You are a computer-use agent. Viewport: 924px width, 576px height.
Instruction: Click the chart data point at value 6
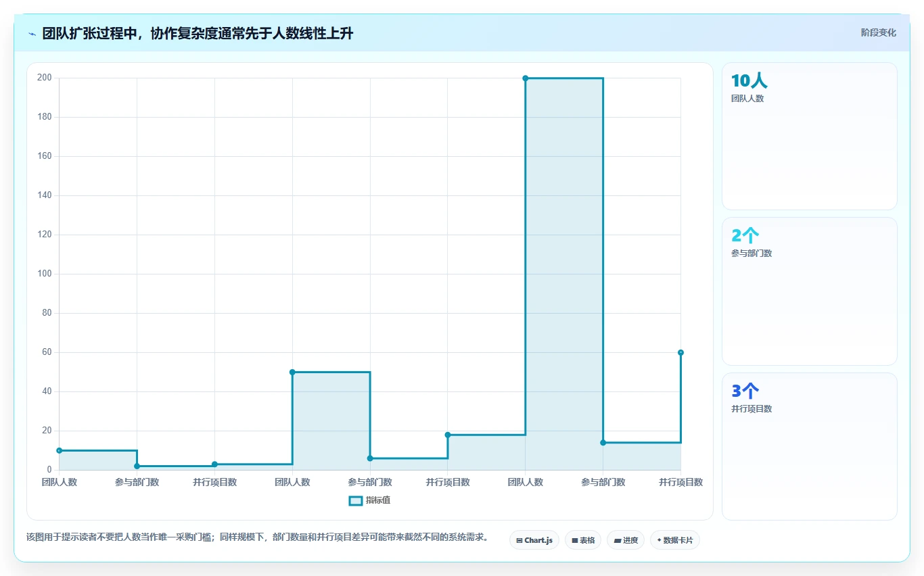coord(370,458)
